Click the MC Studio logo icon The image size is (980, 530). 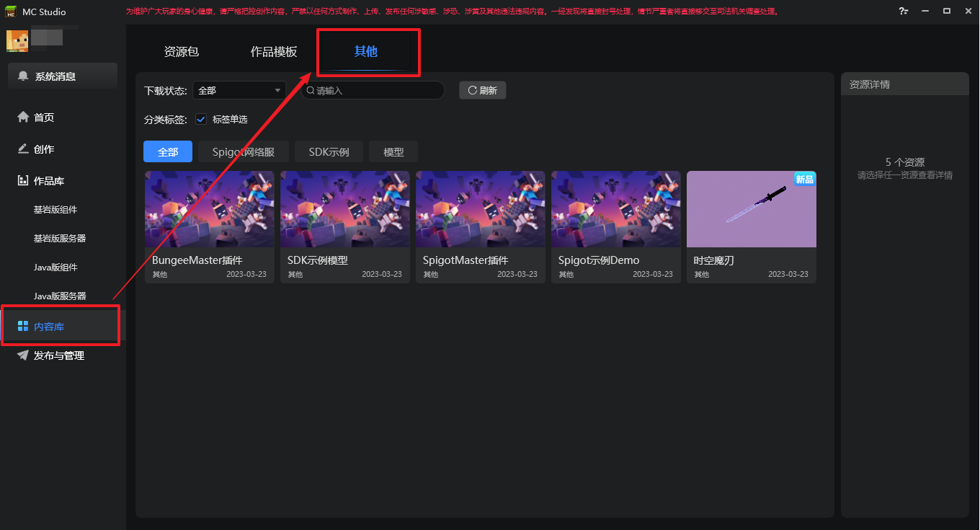(x=11, y=12)
